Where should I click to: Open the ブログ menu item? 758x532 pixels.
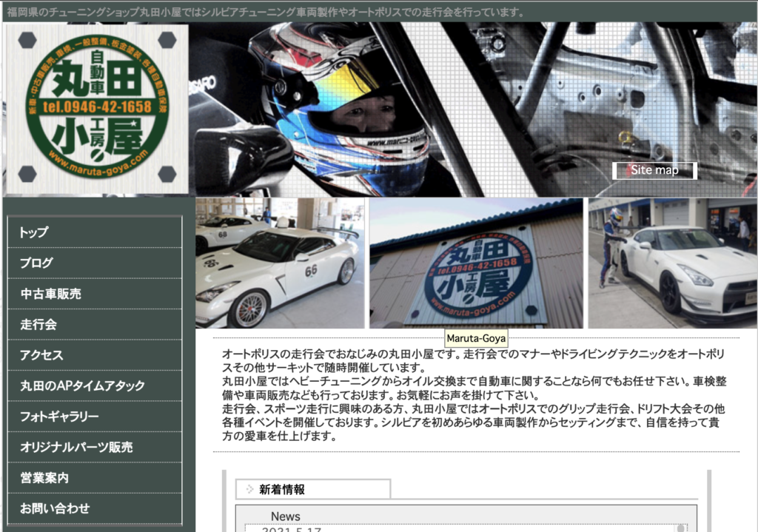click(x=94, y=263)
